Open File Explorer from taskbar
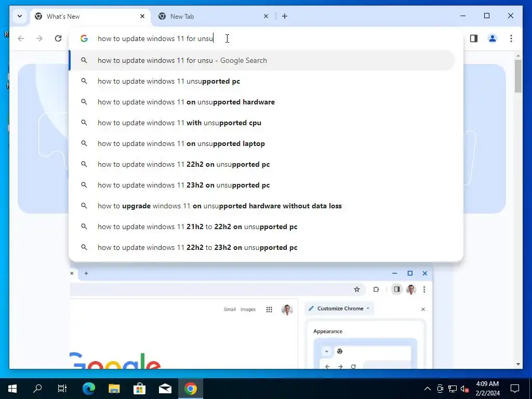The image size is (532, 399). pos(114,389)
